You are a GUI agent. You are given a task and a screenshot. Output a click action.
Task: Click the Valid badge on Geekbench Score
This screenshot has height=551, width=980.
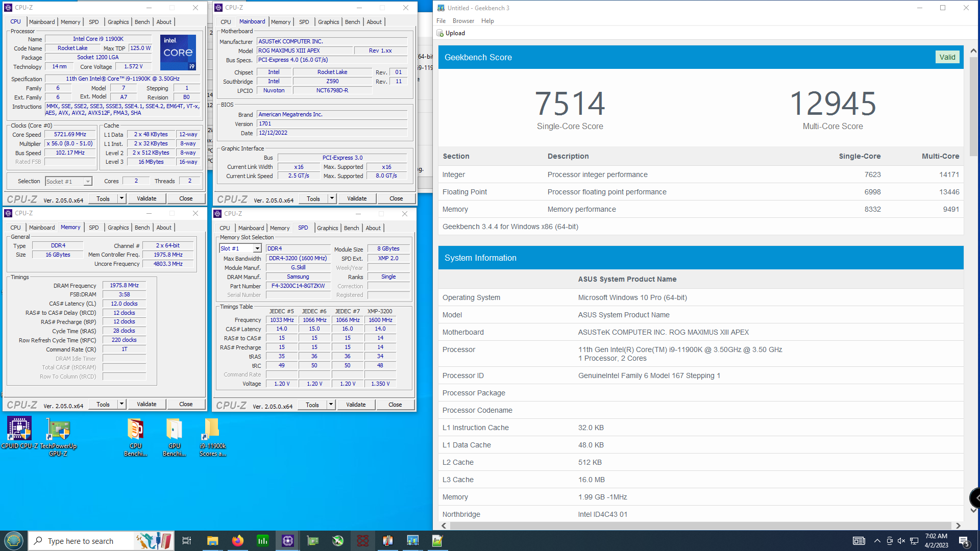coord(947,57)
